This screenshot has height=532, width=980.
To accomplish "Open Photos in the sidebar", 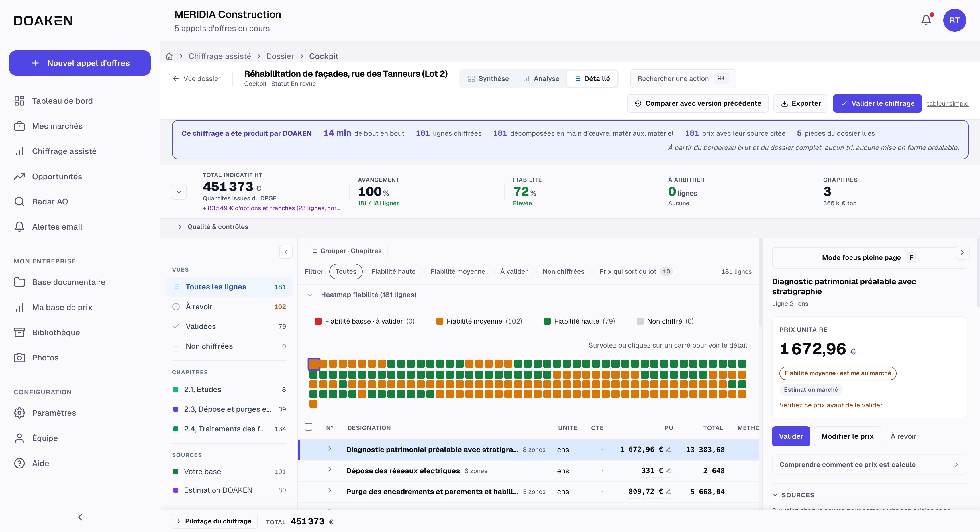I will click(x=79, y=357).
